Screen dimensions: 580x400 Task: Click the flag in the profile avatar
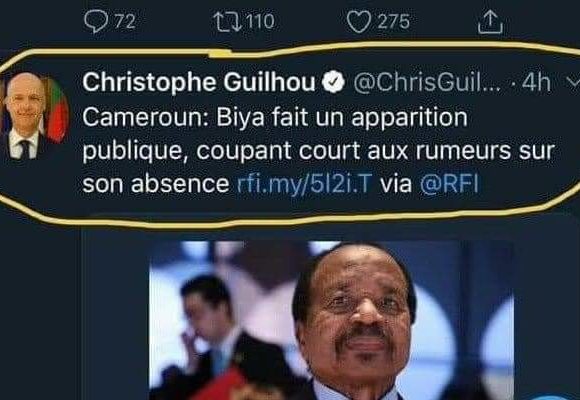click(55, 111)
